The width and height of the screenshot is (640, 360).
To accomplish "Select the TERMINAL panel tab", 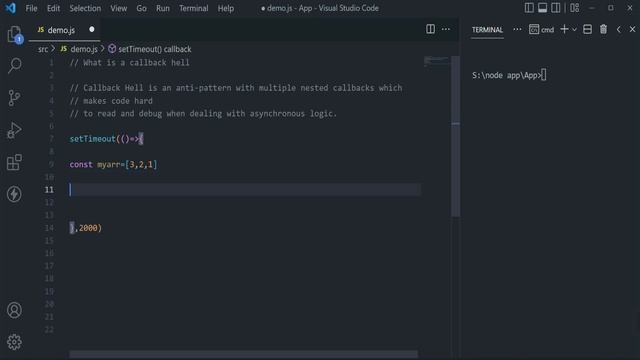I will (x=487, y=30).
